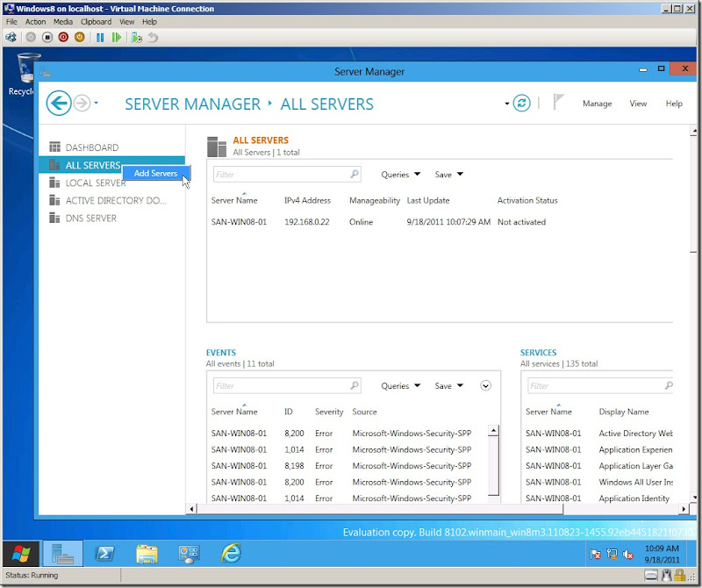Viewport: 702px width, 588px height.
Task: Click the All Servers filter text box
Action: click(281, 175)
